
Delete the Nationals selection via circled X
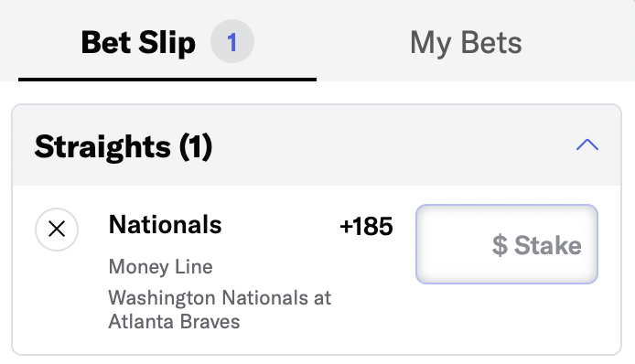(x=57, y=230)
